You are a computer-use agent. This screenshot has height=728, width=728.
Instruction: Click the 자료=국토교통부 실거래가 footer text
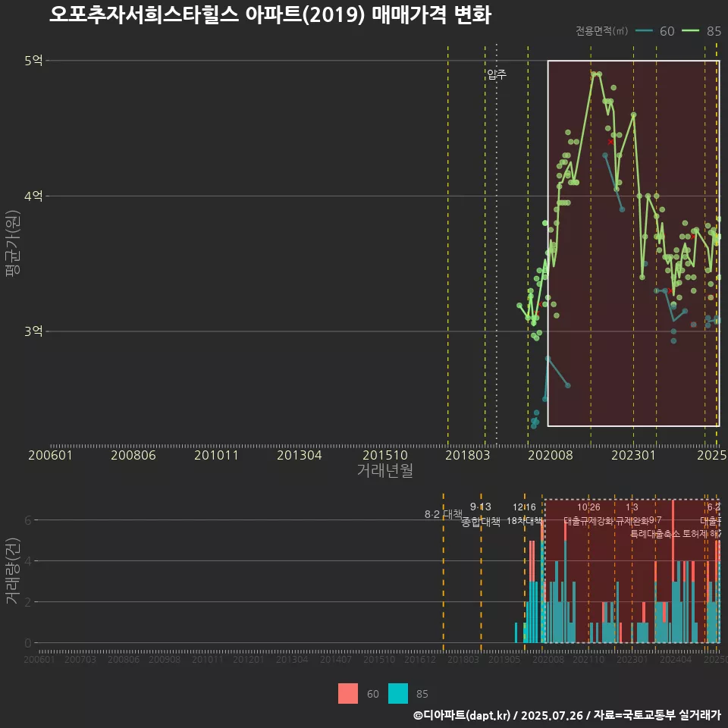pyautogui.click(x=657, y=715)
